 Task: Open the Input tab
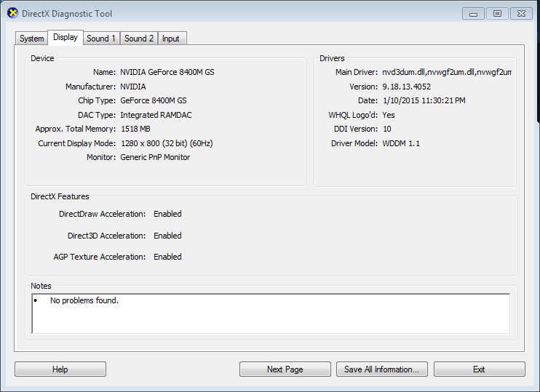tap(171, 39)
